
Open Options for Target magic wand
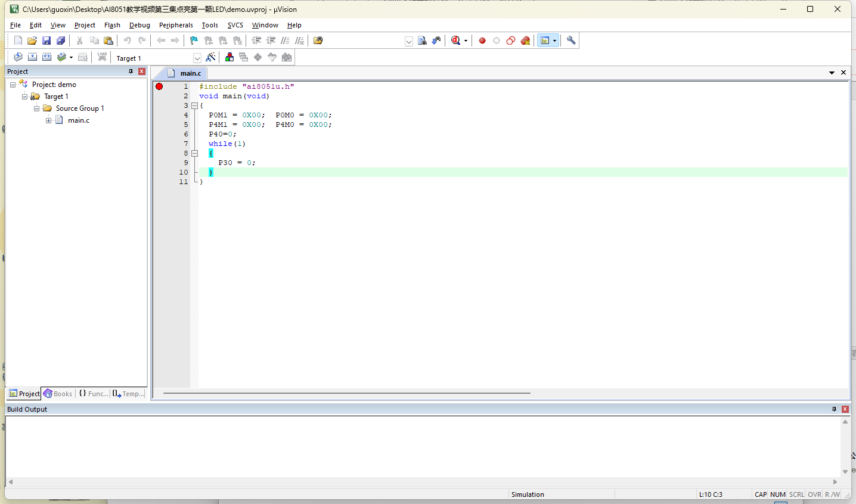(210, 57)
